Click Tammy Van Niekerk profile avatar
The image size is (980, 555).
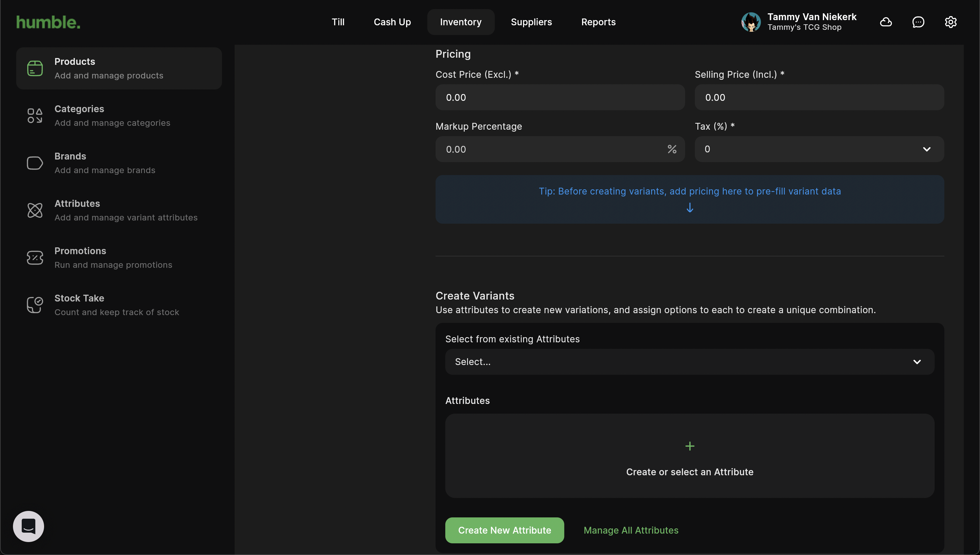point(751,22)
